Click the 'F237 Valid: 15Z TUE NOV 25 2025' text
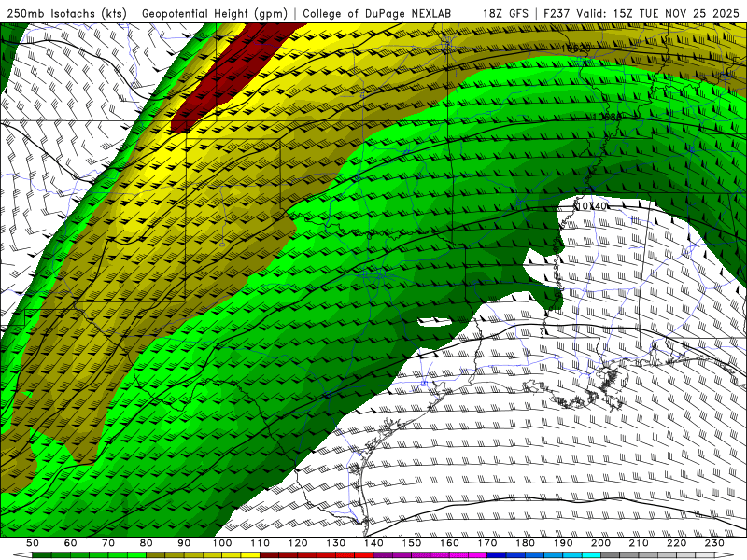 [x=641, y=13]
